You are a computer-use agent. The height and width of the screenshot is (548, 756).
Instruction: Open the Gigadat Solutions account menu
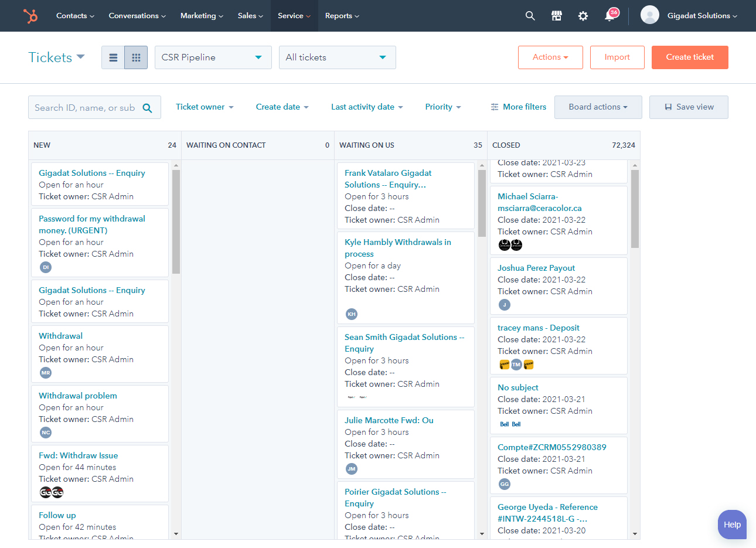pyautogui.click(x=702, y=16)
